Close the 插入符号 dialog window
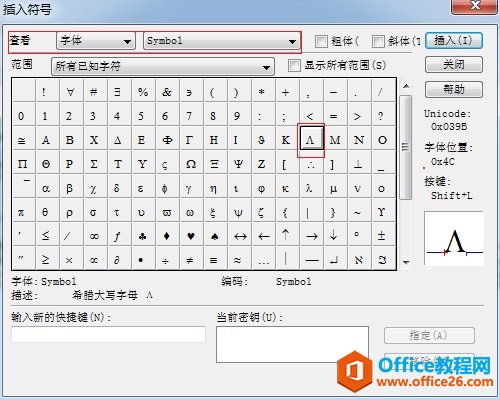Viewport: 500px width, 399px height. pyautogui.click(x=474, y=6)
